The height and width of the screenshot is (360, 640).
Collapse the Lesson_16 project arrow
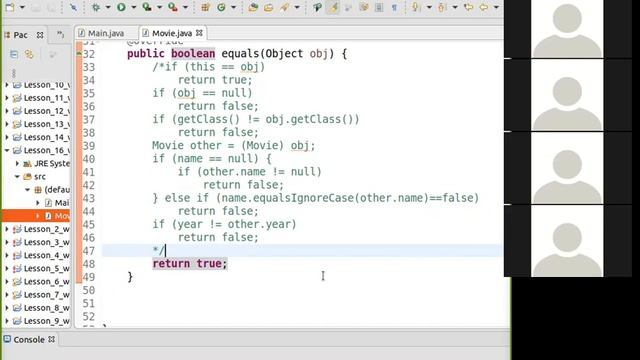[7, 150]
